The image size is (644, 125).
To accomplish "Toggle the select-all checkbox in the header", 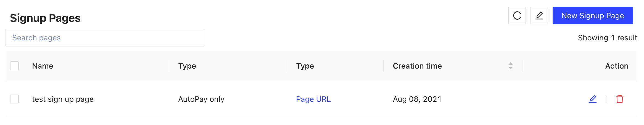I will 14,66.
